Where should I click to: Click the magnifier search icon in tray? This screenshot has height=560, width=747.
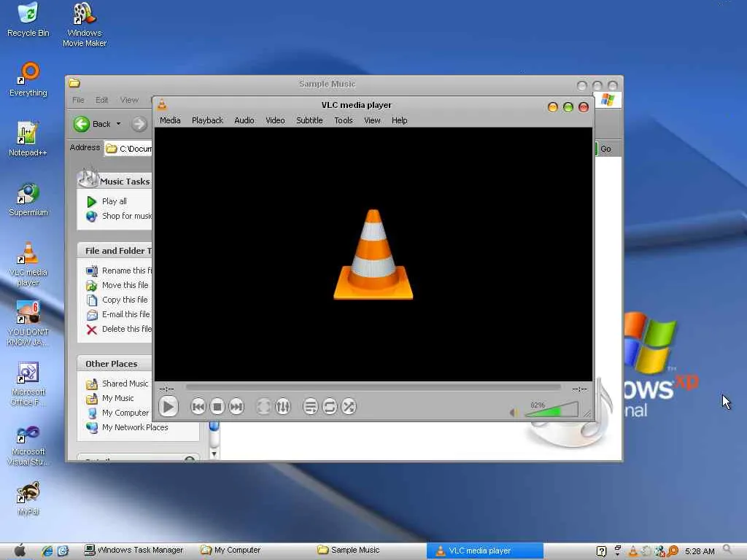point(727,550)
